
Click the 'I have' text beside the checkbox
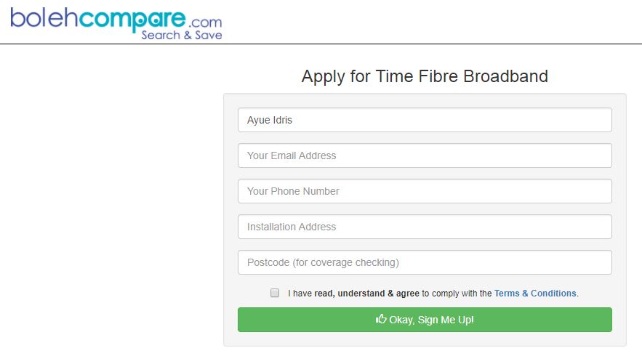tap(300, 294)
